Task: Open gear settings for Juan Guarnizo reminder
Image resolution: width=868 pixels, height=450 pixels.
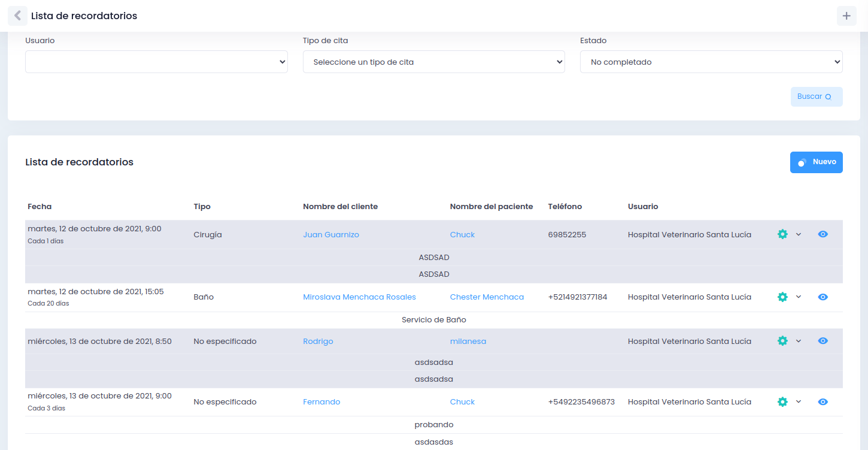Action: click(782, 234)
